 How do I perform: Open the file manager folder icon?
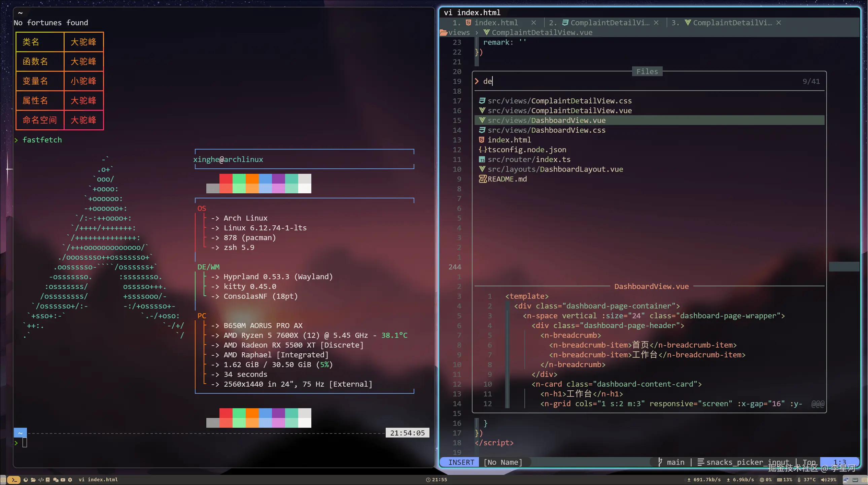tap(33, 480)
